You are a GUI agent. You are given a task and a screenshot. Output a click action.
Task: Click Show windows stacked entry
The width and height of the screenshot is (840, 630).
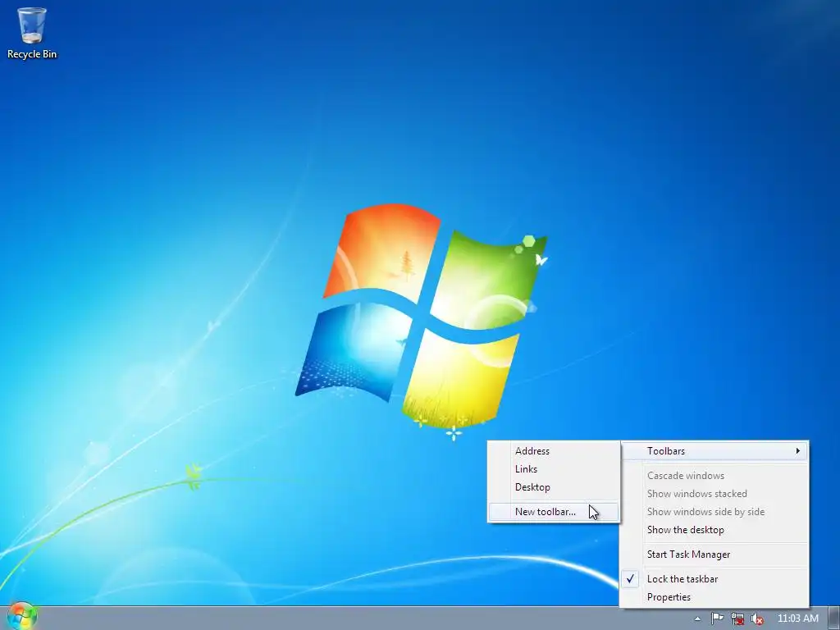[714, 494]
